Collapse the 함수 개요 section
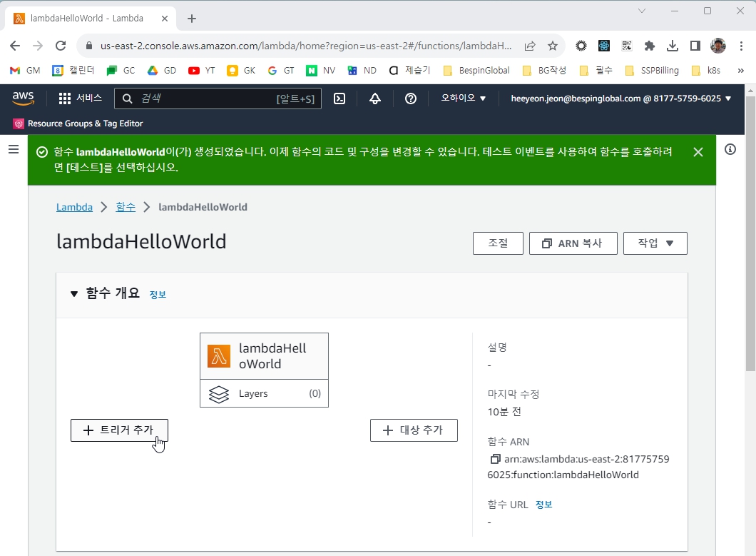This screenshot has height=556, width=756. coord(73,293)
